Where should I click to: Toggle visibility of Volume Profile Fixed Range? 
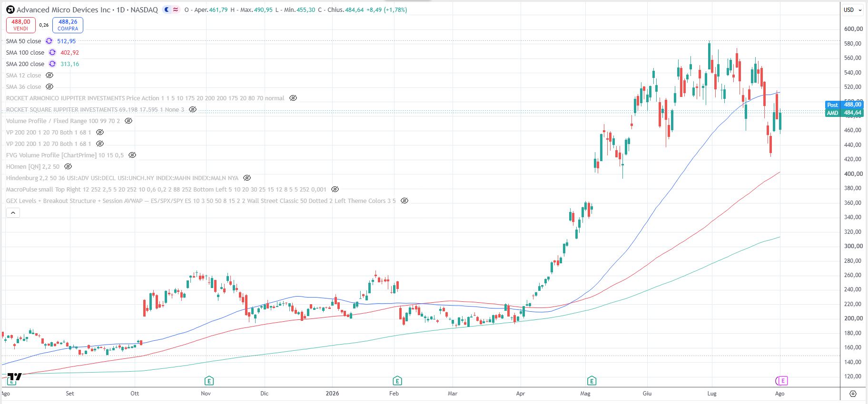[128, 121]
